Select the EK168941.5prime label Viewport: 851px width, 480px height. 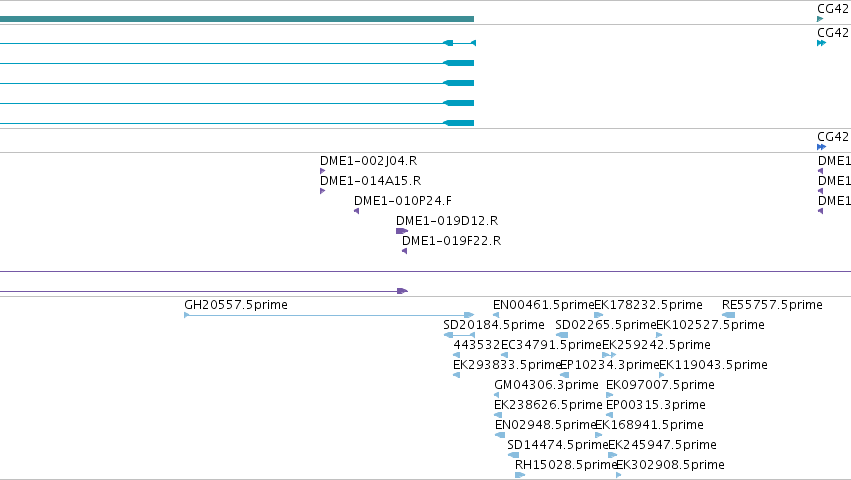point(649,425)
